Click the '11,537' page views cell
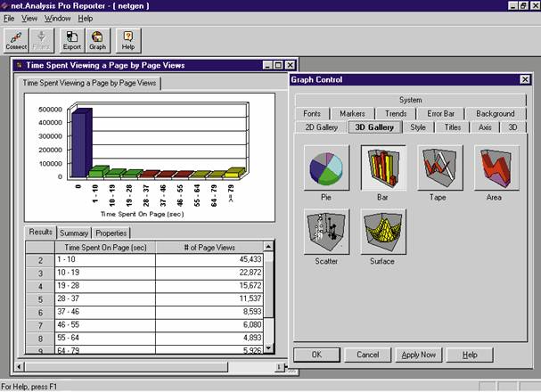 [209, 299]
